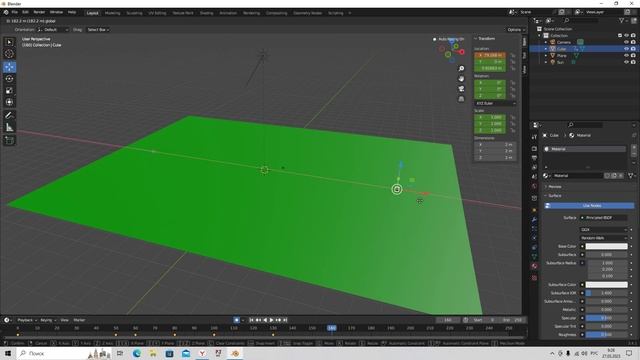The height and width of the screenshot is (360, 640).
Task: Open the Output properties tab icon
Action: 534,158
